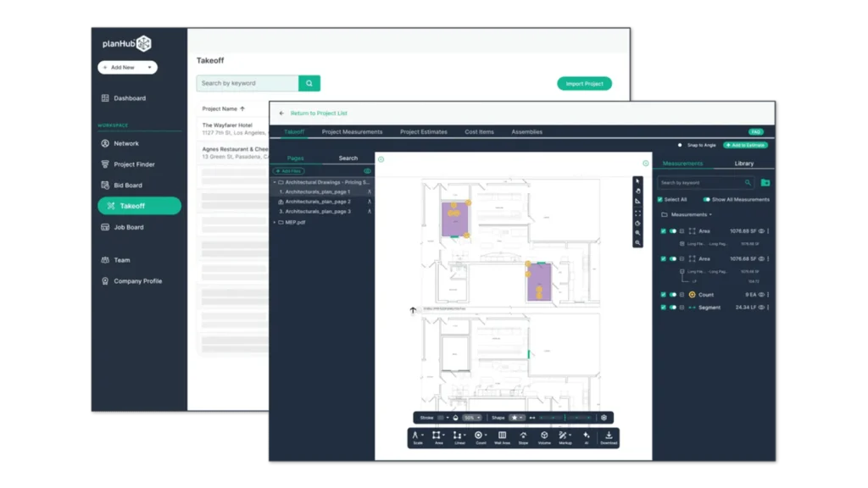Select the Slope measurement tool
Viewport: 868px width, 488px height.
click(x=523, y=437)
